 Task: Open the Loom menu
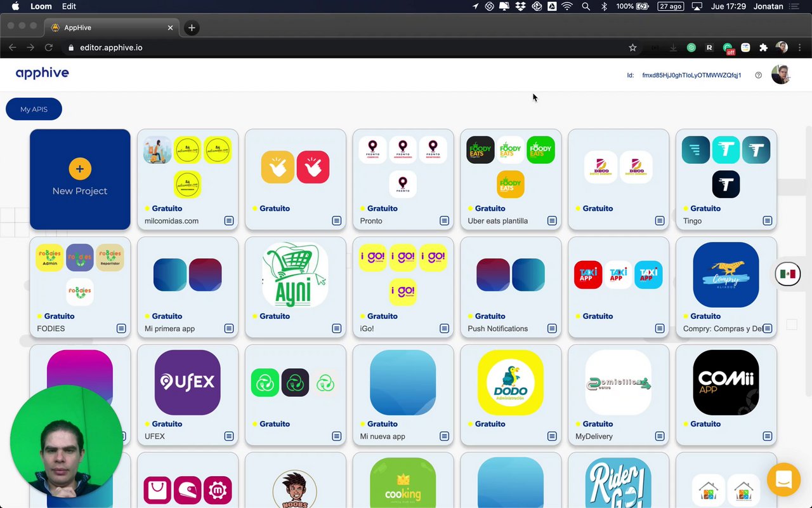[x=41, y=6]
